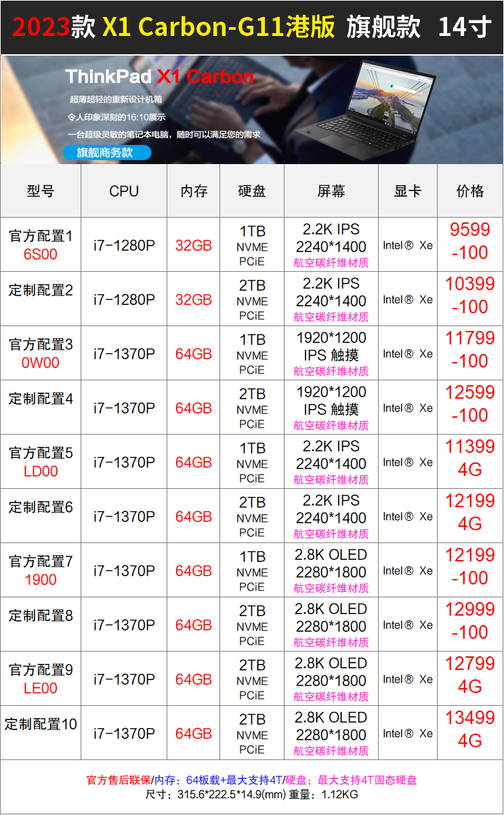Click 1920*1200 IPS 触摸 in 定制配置4 row

point(331,400)
